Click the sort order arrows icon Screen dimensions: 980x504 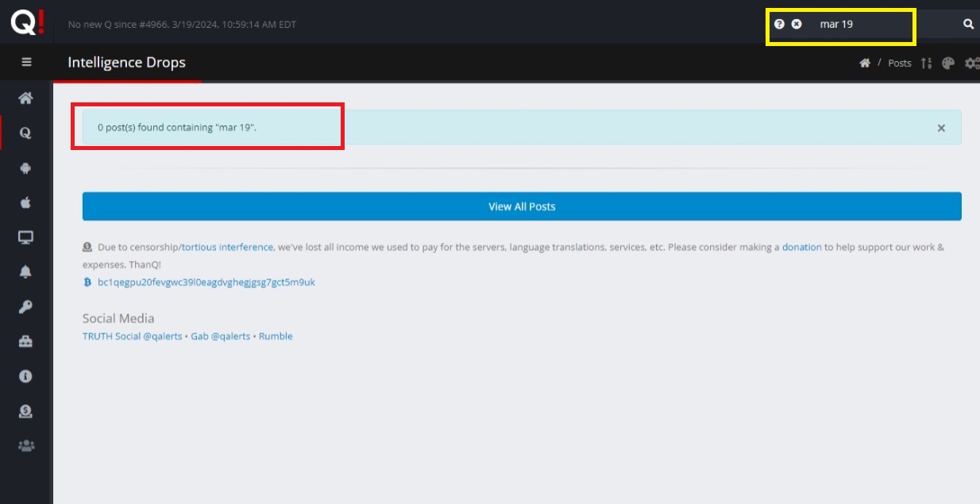[x=926, y=63]
